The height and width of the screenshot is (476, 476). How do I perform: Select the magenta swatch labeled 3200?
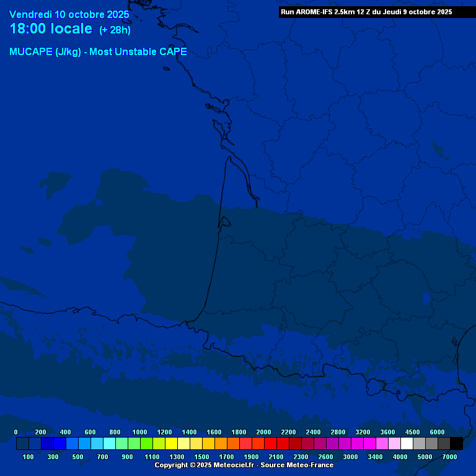coord(369,443)
